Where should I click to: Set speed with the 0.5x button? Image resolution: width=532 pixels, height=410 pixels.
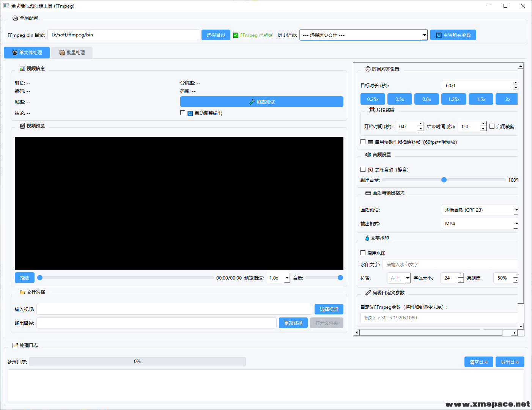400,99
